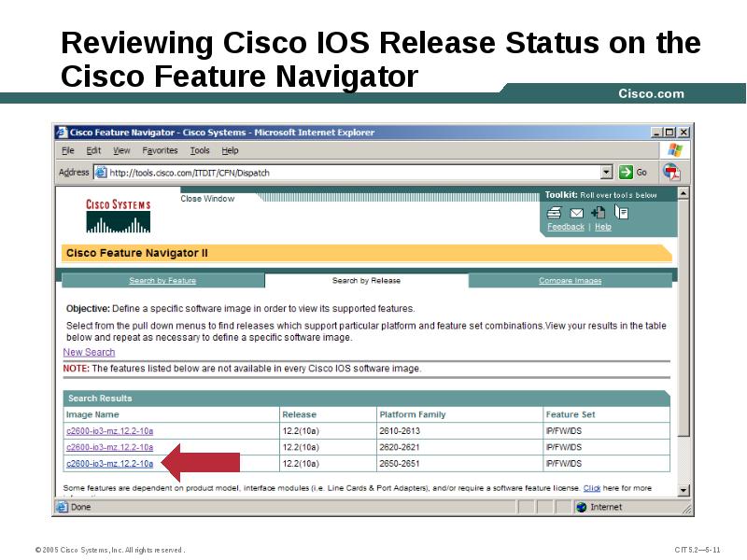
Task: Click the printer icon in Toolkit
Action: coord(554,213)
